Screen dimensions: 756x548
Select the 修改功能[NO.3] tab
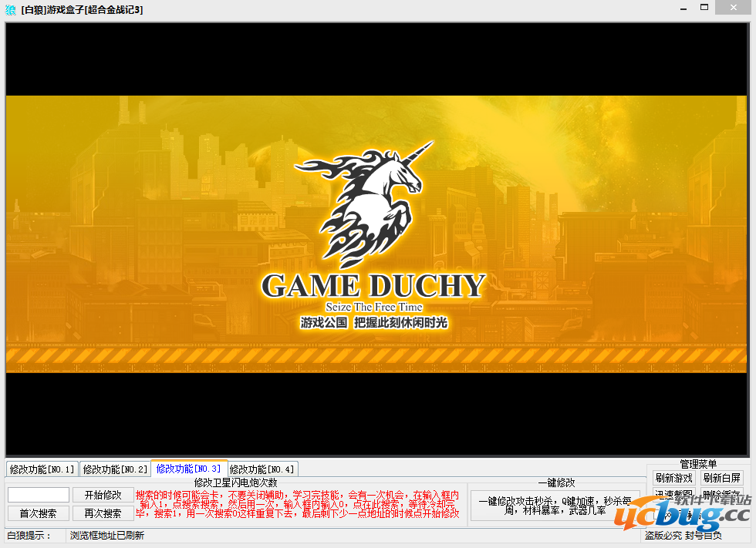189,468
